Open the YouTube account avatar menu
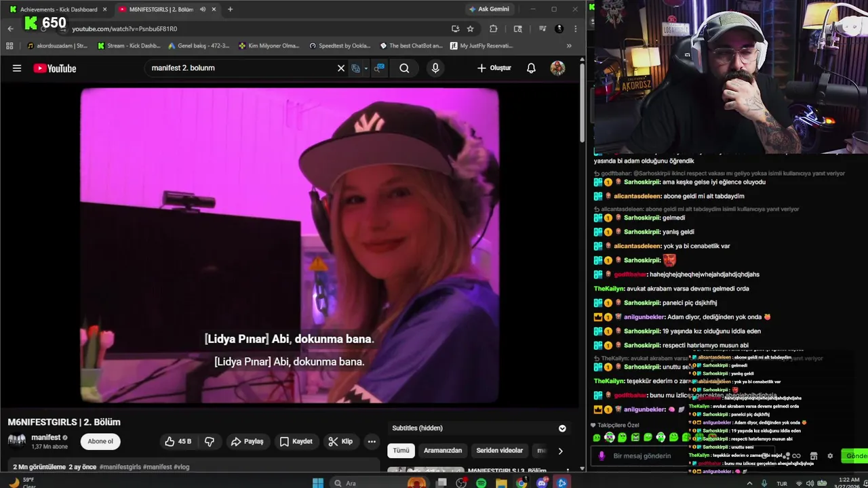Viewport: 868px width, 488px height. [x=557, y=68]
